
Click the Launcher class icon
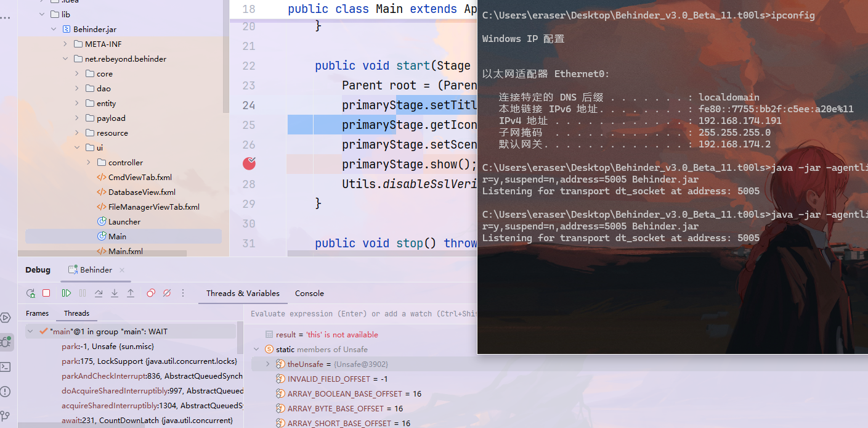point(102,221)
